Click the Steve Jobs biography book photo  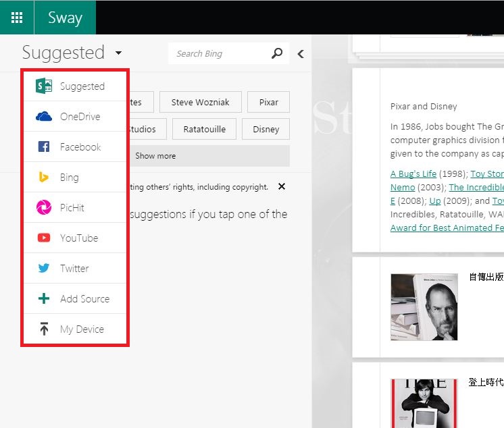click(424, 307)
